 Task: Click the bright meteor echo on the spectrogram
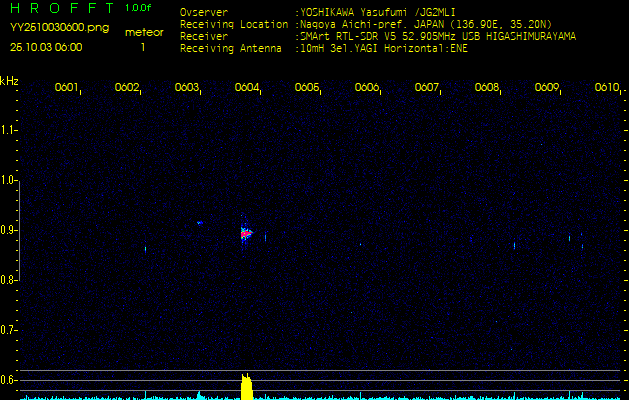pos(246,233)
